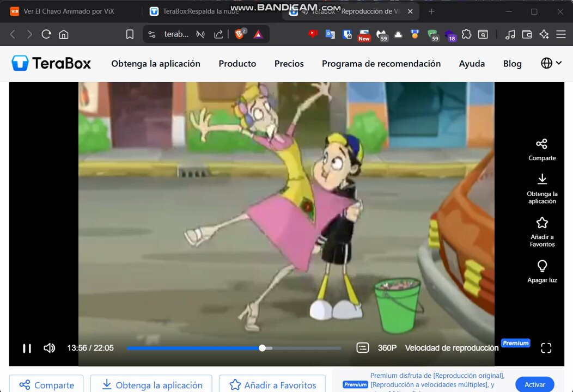Open Programa de recomendación link
This screenshot has height=392, width=573.
pyautogui.click(x=381, y=64)
